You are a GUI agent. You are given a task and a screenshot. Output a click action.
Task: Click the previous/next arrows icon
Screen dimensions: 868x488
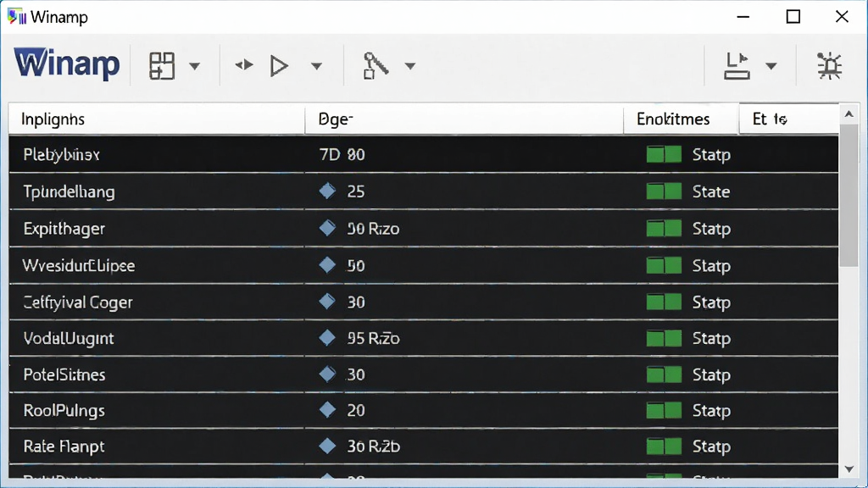pyautogui.click(x=244, y=65)
